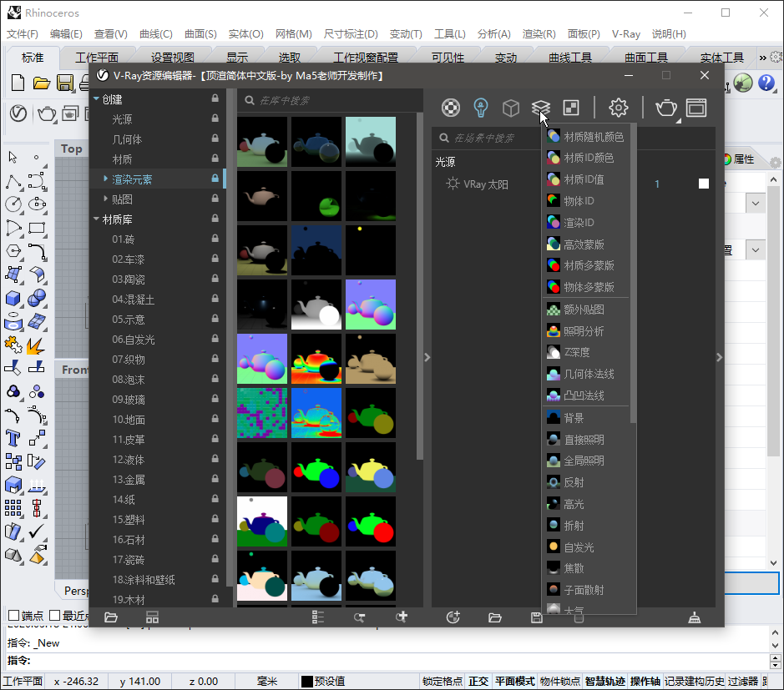This screenshot has height=690, width=784.
Task: Toggle the VRay 太阳 light white enable box
Action: 704,184
